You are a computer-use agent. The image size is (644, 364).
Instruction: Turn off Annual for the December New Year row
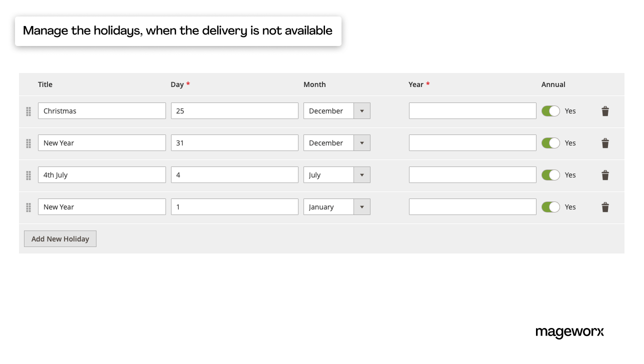[x=550, y=143]
